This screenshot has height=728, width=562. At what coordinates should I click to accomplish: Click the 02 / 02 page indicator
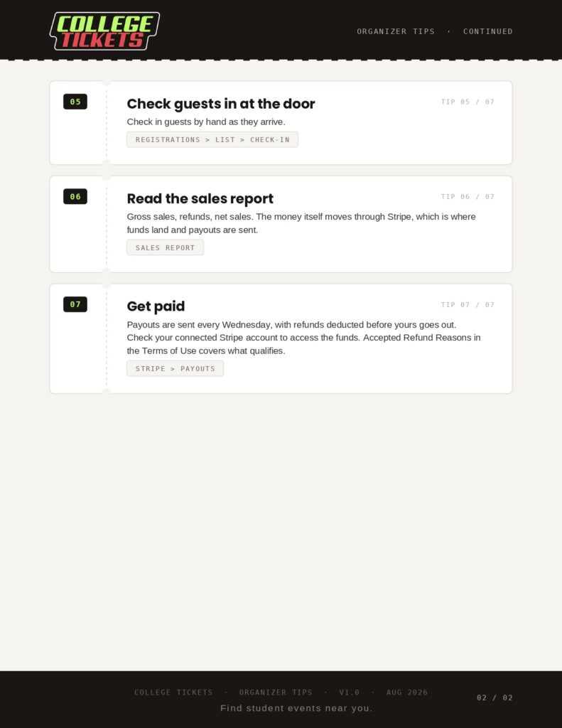tap(495, 698)
